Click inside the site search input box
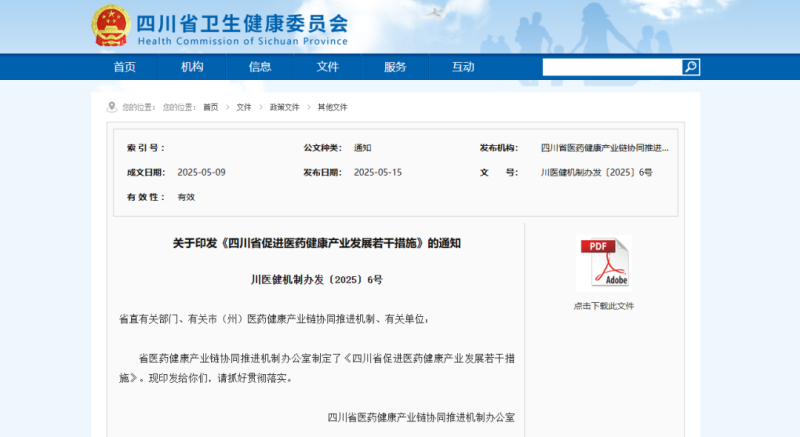800x437 pixels. tap(611, 67)
